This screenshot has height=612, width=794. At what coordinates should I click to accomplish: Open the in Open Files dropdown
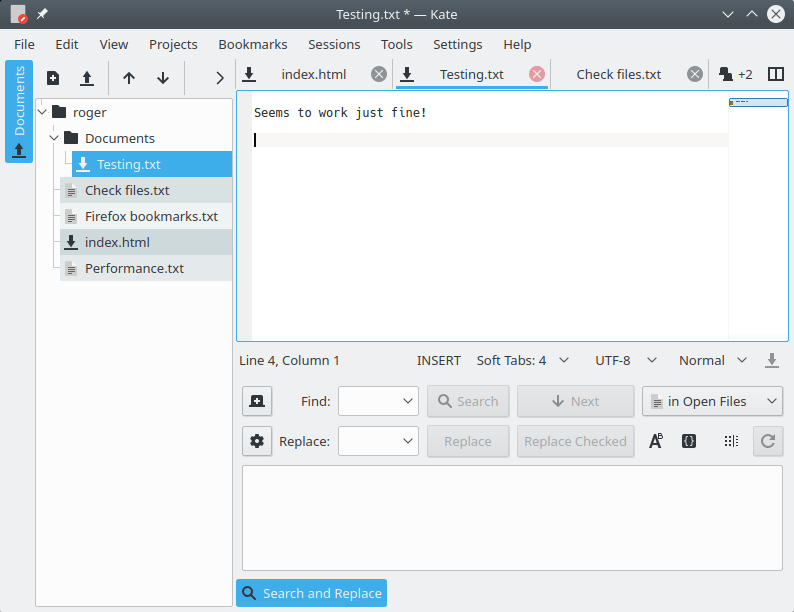coord(712,401)
